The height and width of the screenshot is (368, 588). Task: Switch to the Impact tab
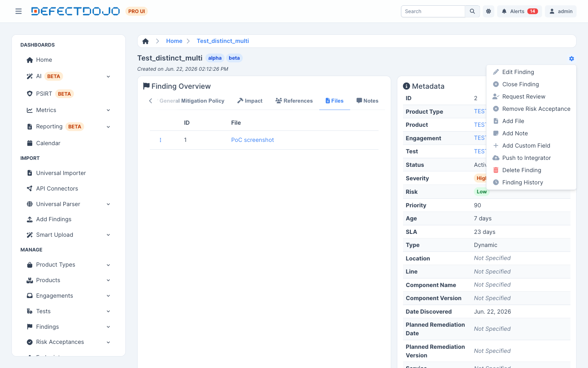pyautogui.click(x=250, y=101)
